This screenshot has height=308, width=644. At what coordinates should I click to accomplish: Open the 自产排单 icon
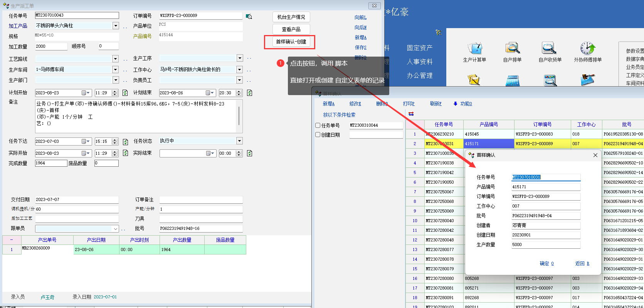(512, 49)
